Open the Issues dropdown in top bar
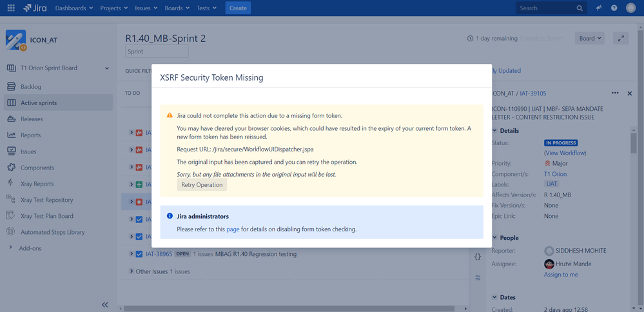The image size is (644, 312). (x=146, y=8)
